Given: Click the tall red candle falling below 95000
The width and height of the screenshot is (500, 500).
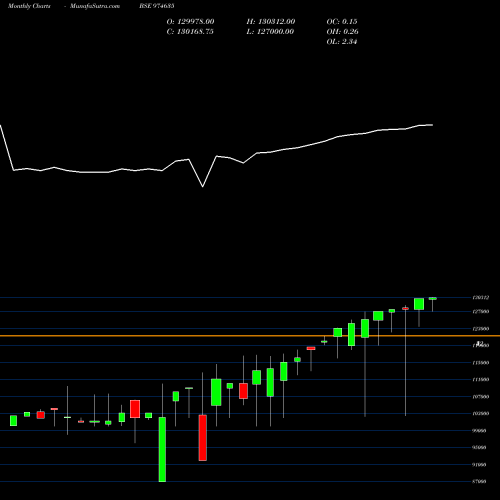Looking at the screenshot, I should 203,438.
